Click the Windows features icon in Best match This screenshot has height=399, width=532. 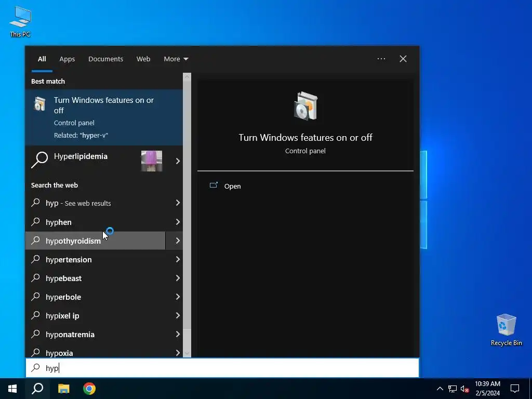coord(39,103)
